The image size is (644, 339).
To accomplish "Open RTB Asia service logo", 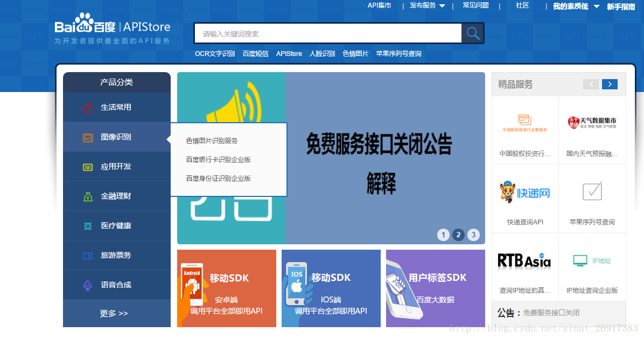I will coord(524,260).
